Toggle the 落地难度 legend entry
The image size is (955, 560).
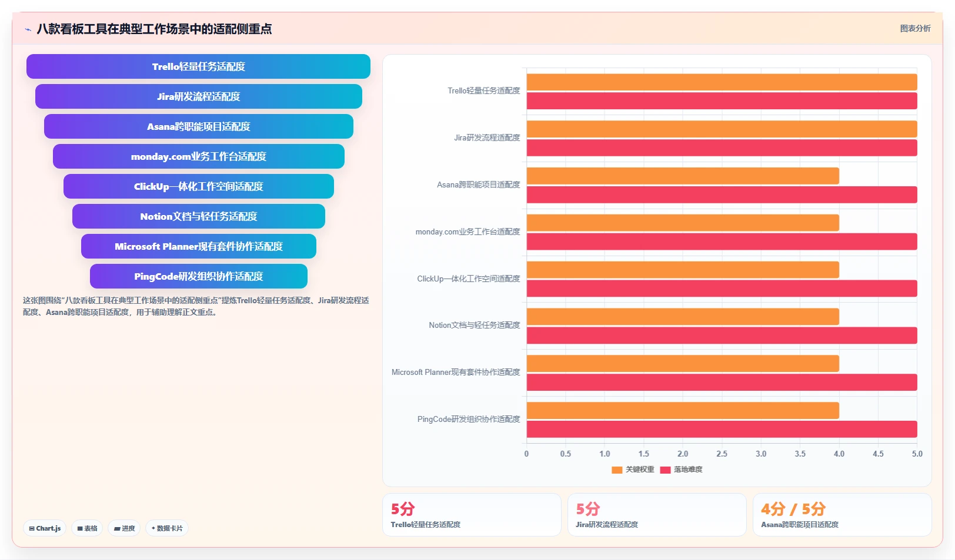pos(681,470)
